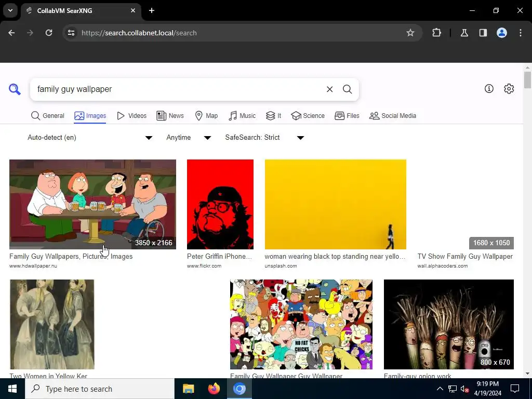532x399 pixels.
Task: Open the Windows Start menu
Action: coord(12,389)
